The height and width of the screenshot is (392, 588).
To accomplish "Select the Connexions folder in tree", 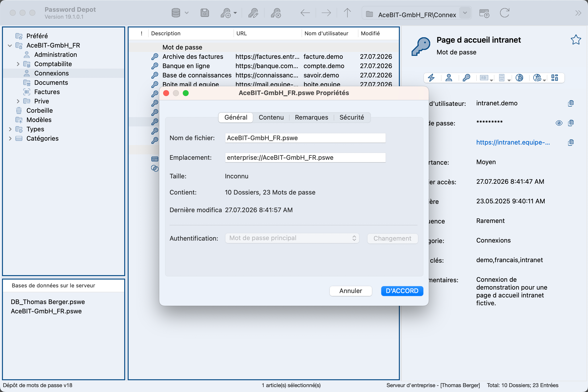I will tap(51, 73).
